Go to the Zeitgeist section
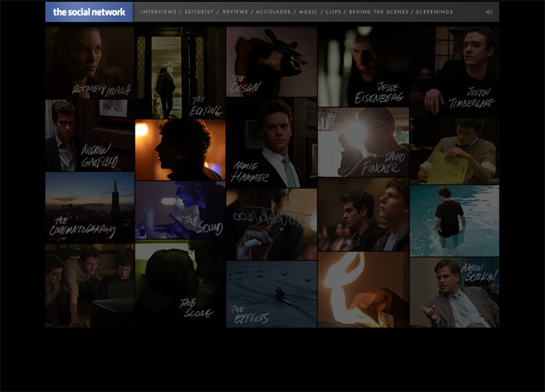The image size is (545, 392). 199,11
